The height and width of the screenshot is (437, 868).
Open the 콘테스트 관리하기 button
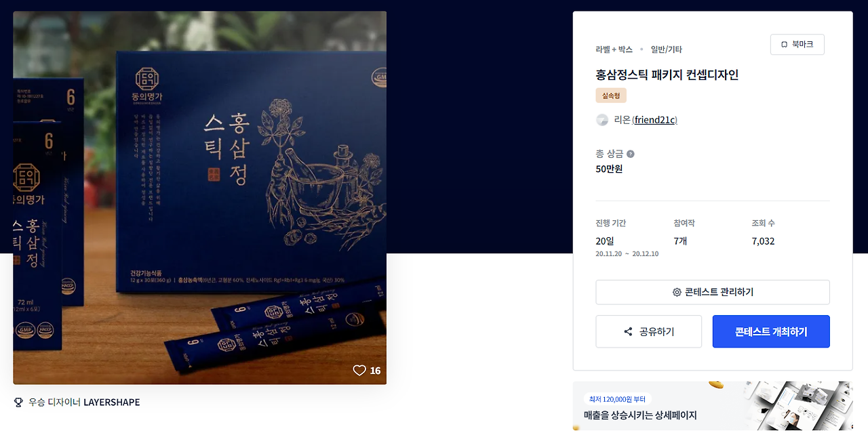pyautogui.click(x=713, y=292)
